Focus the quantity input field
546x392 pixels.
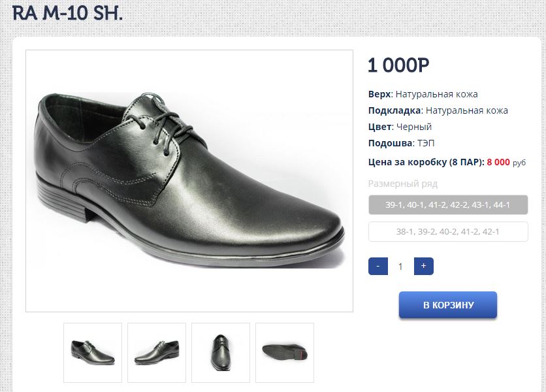click(401, 267)
